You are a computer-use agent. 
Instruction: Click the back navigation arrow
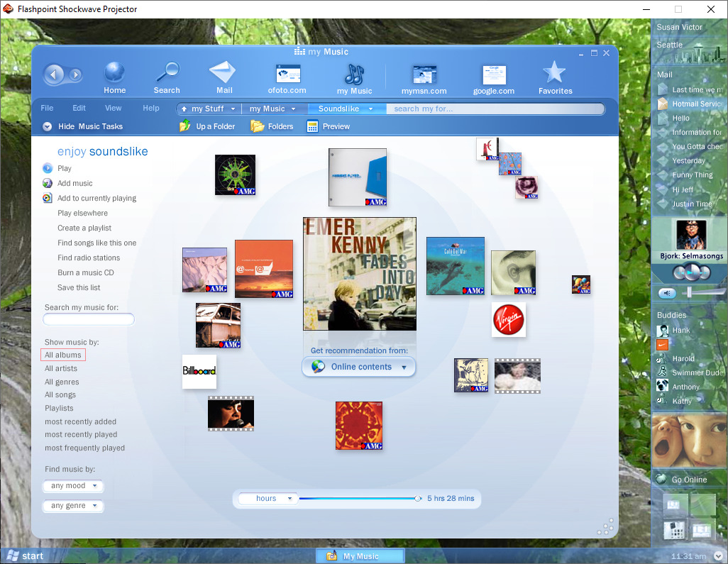click(x=54, y=74)
